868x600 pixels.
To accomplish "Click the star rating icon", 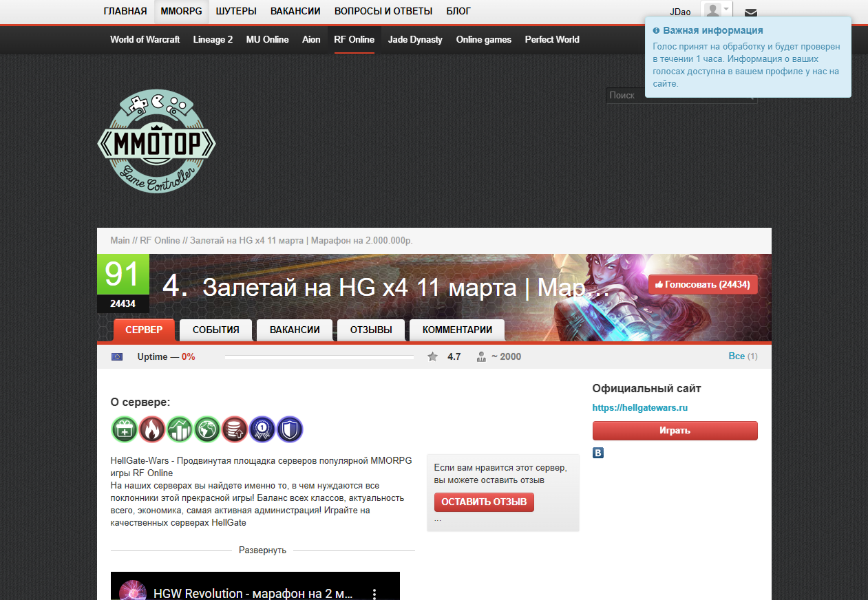I will tap(432, 356).
